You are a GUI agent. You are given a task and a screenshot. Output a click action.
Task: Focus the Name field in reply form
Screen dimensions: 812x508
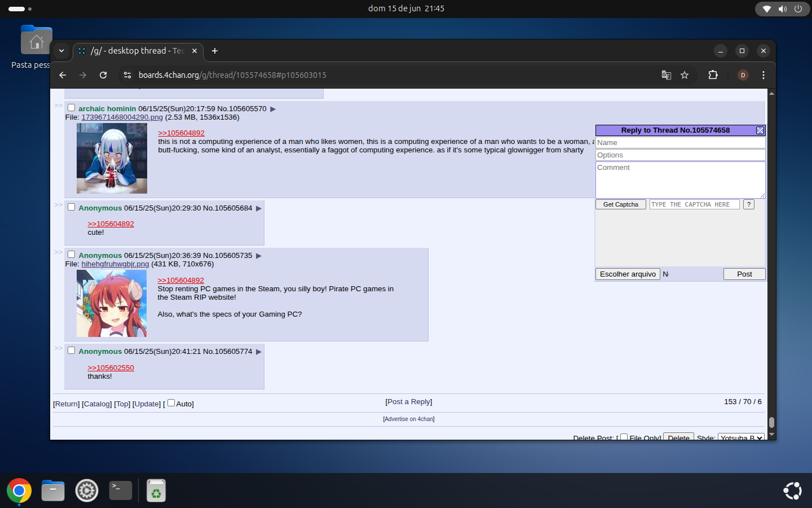pos(681,143)
